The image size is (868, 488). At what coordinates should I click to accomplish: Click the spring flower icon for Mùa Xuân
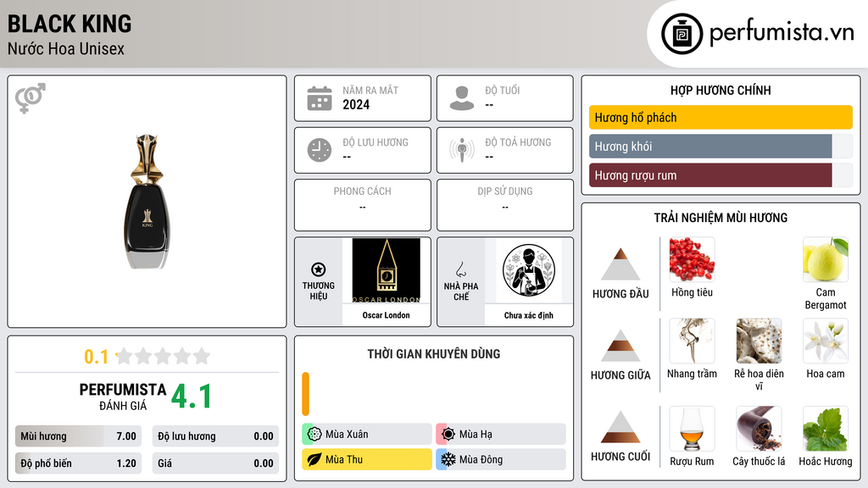[314, 434]
